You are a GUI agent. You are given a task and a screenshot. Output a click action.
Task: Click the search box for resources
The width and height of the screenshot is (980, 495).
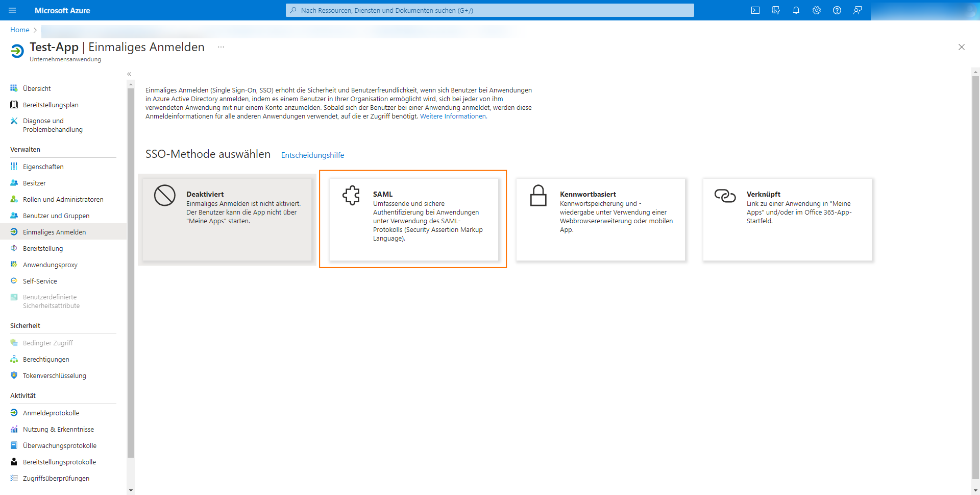tap(490, 10)
